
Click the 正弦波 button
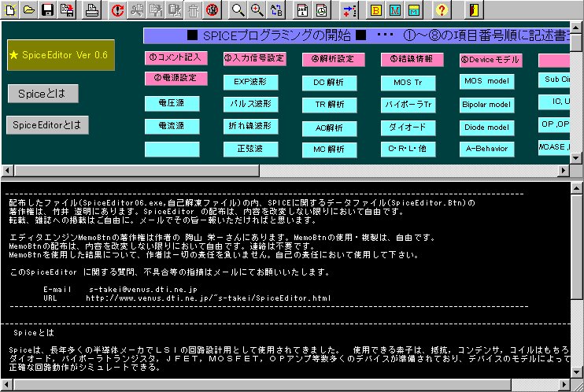point(250,149)
